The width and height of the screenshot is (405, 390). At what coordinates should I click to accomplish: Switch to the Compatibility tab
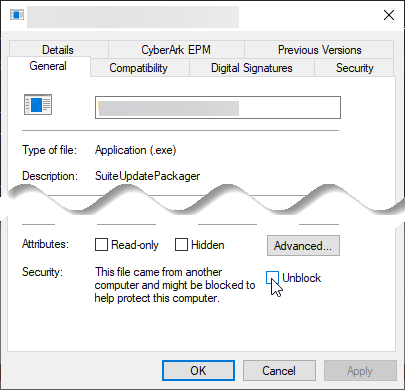139,68
